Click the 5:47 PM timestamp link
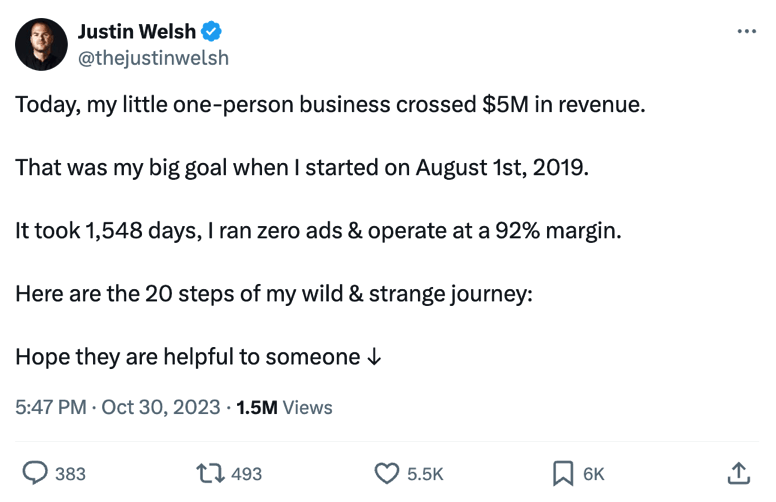Image resolution: width=776 pixels, height=502 pixels. (51, 407)
